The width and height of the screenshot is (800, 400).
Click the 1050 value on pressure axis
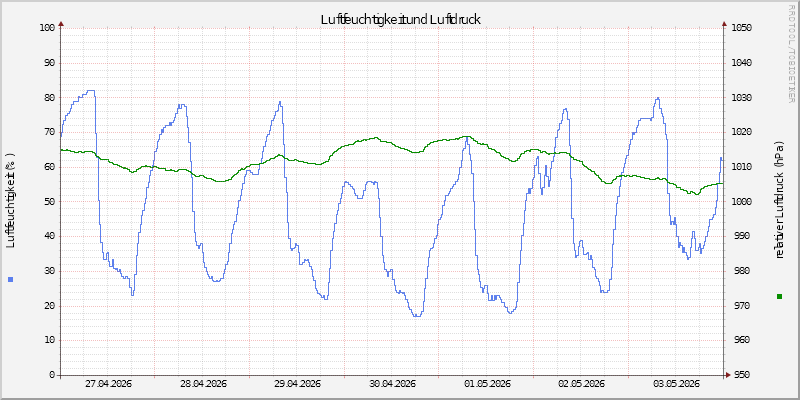740,28
